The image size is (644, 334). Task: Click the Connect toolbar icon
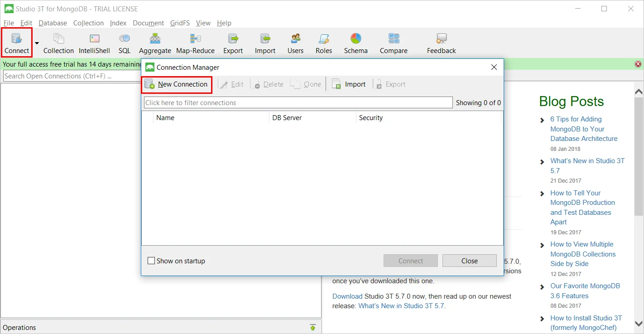point(17,43)
